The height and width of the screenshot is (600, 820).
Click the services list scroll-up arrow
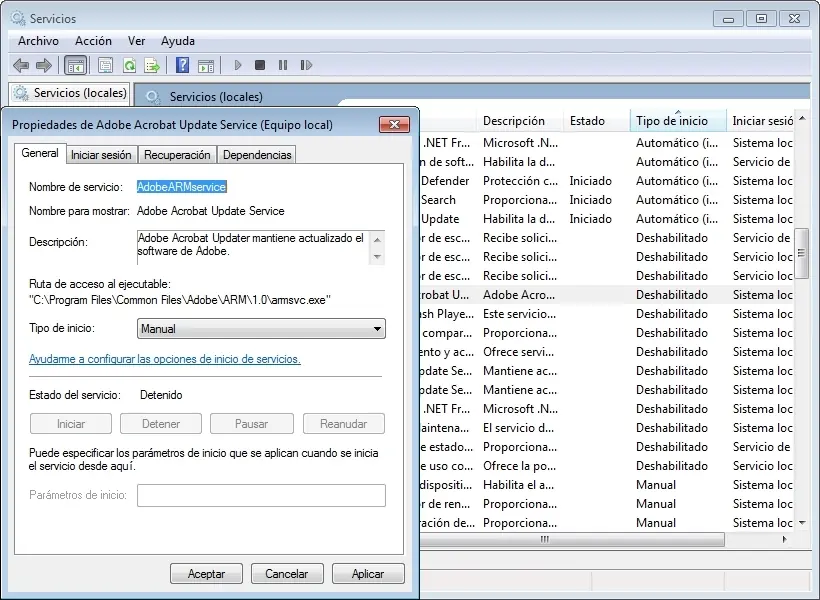pos(802,119)
